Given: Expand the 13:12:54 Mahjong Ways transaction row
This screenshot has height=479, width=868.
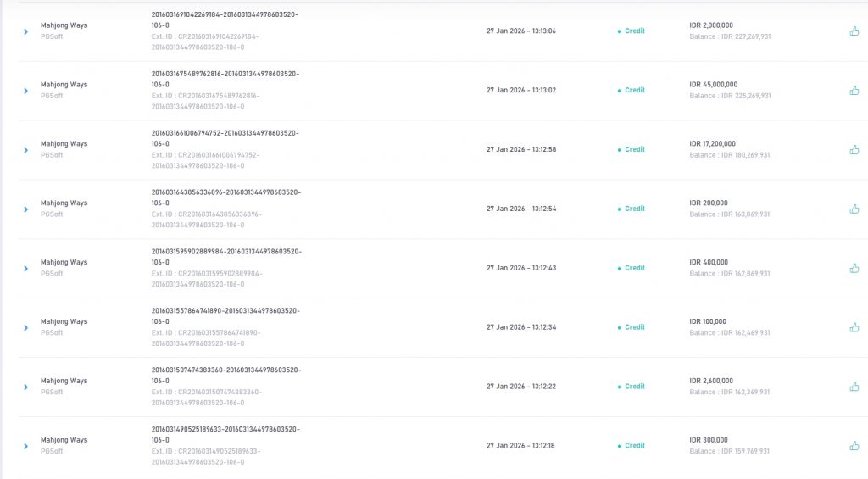Looking at the screenshot, I should pos(25,209).
